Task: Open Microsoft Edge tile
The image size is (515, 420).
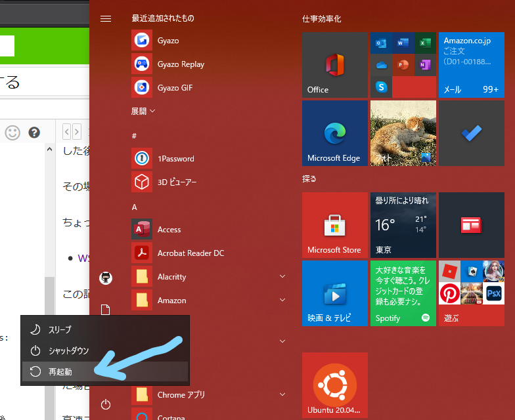Action: (335, 133)
